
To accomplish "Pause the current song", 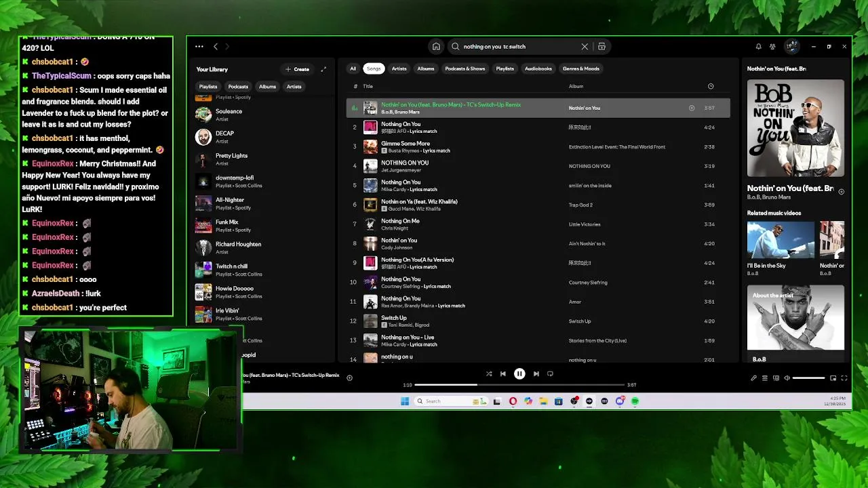I will click(519, 373).
